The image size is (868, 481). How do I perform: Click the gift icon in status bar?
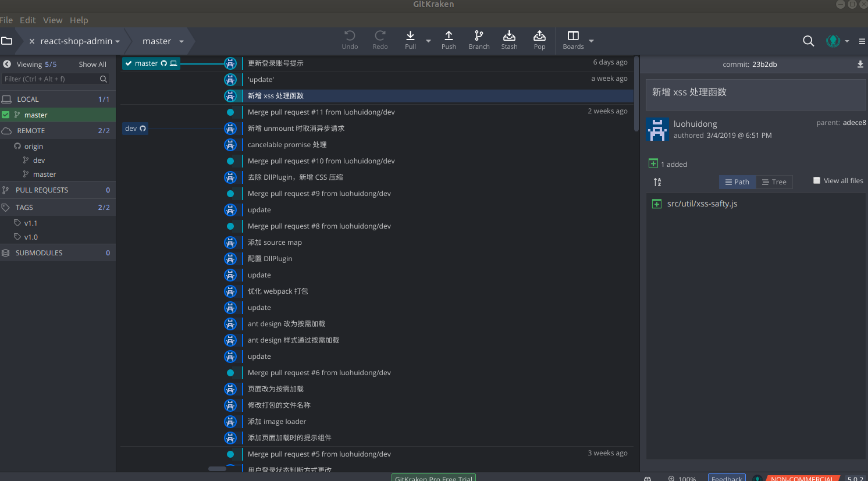point(648,478)
